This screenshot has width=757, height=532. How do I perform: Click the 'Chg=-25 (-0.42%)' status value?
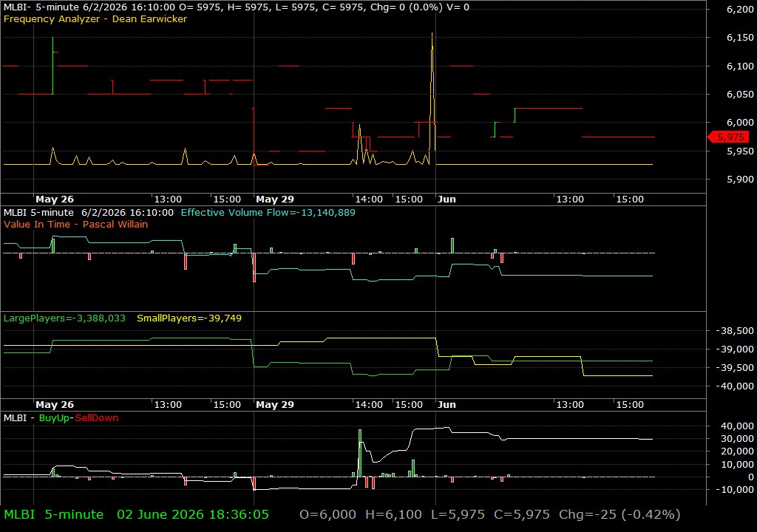pyautogui.click(x=619, y=514)
